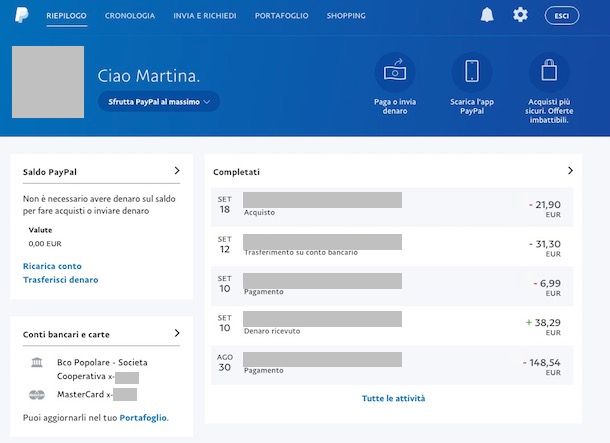
Task: Click the Trasferisci denaro link
Action: 61,280
